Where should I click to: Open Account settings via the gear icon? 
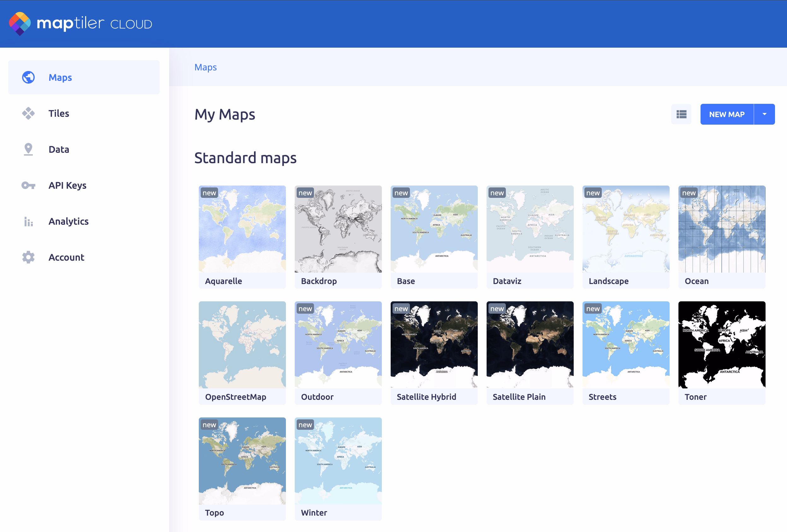(28, 257)
